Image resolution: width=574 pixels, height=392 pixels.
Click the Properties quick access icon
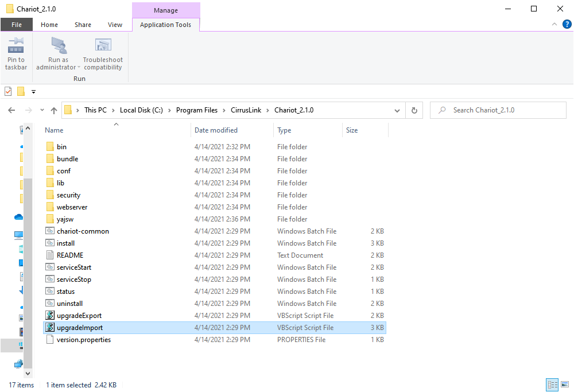pyautogui.click(x=8, y=91)
